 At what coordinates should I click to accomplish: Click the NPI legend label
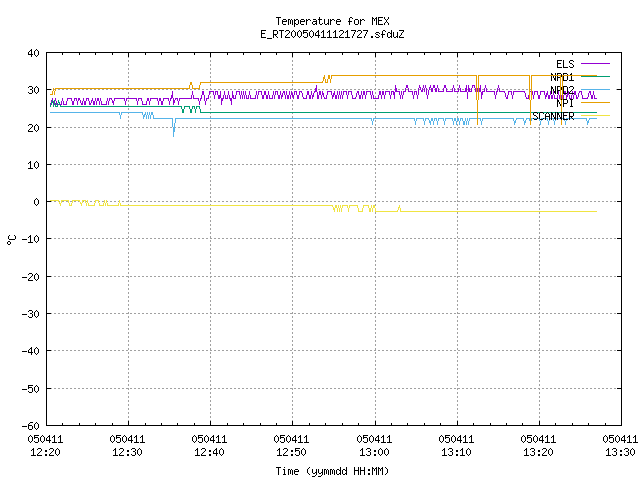point(565,103)
